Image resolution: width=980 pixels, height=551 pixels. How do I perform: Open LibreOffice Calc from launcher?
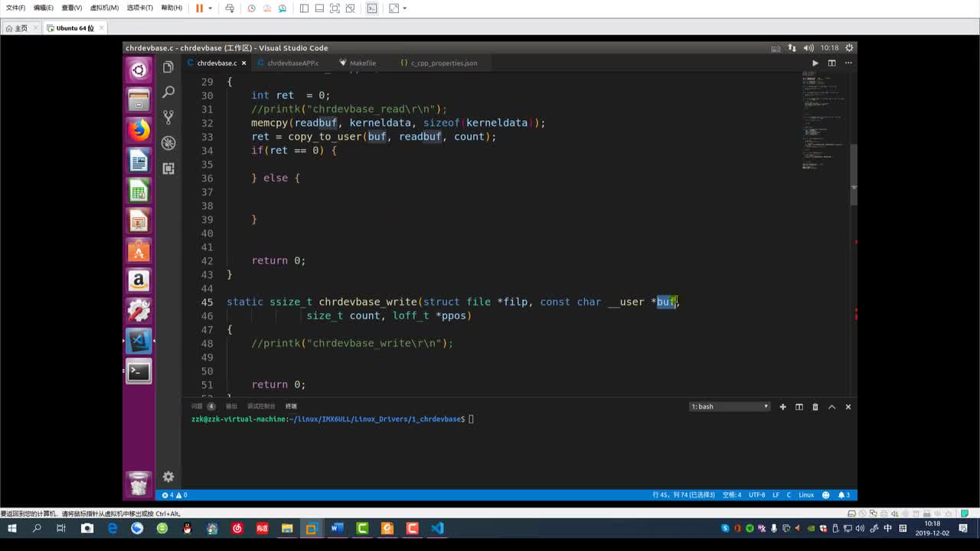point(139,191)
